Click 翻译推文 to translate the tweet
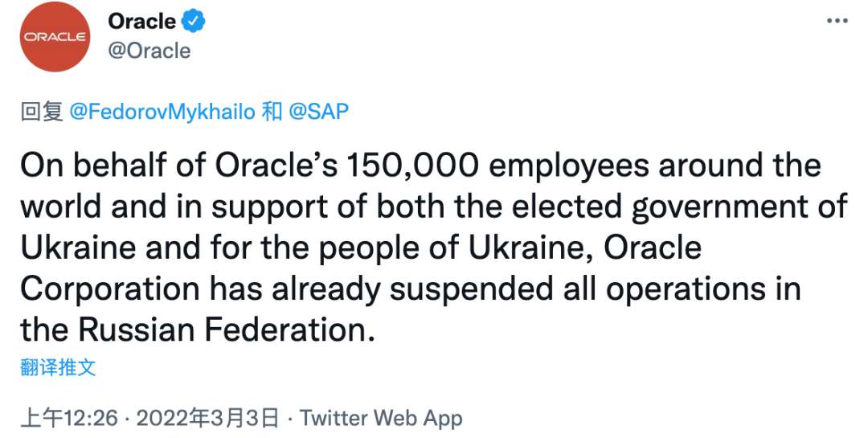 pos(58,367)
